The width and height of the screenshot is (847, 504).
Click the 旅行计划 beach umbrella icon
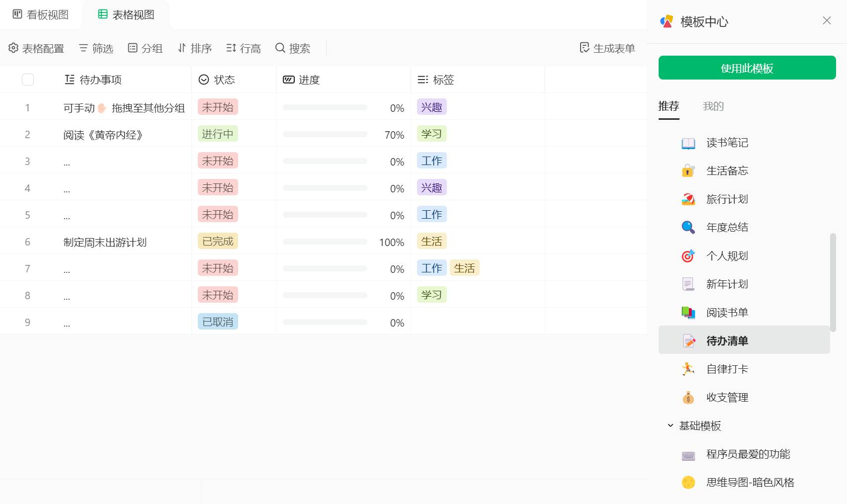(688, 199)
